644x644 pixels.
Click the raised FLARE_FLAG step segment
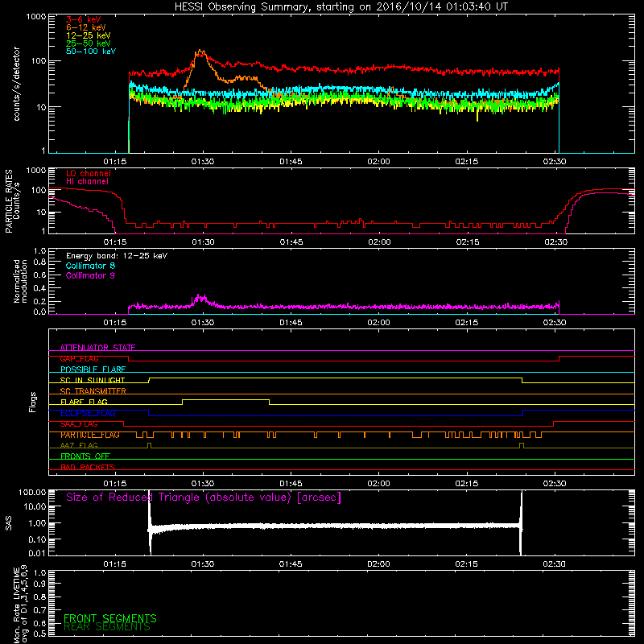coord(226,399)
